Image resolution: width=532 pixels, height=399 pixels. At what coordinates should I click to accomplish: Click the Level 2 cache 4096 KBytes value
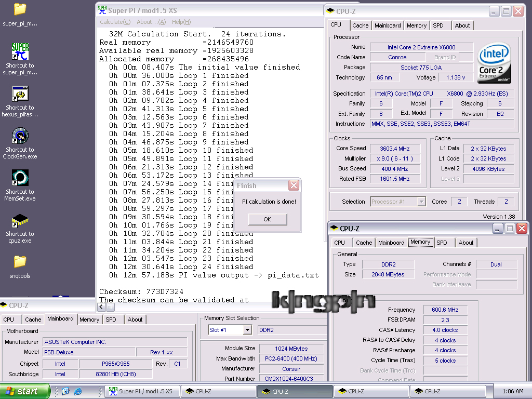[488, 169]
